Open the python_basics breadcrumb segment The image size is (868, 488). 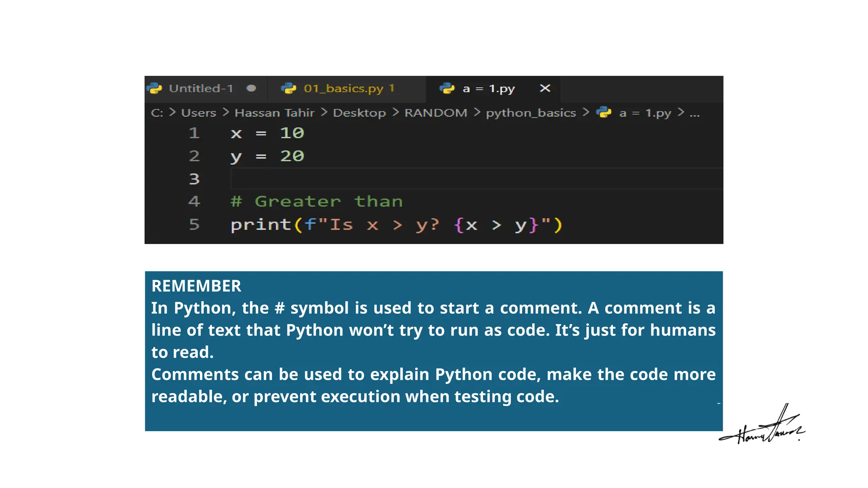[x=531, y=113]
